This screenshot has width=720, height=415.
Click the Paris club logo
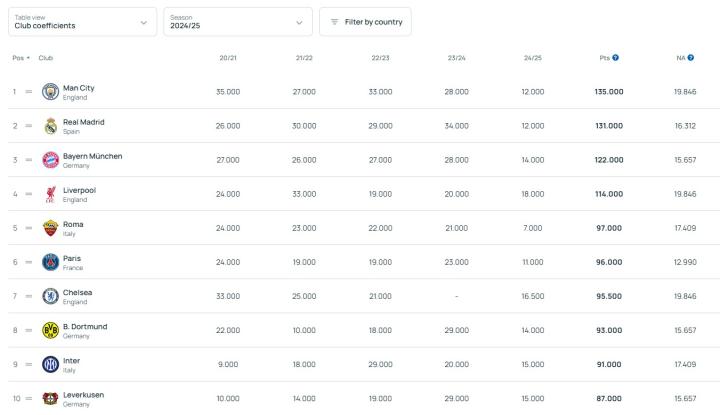51,262
